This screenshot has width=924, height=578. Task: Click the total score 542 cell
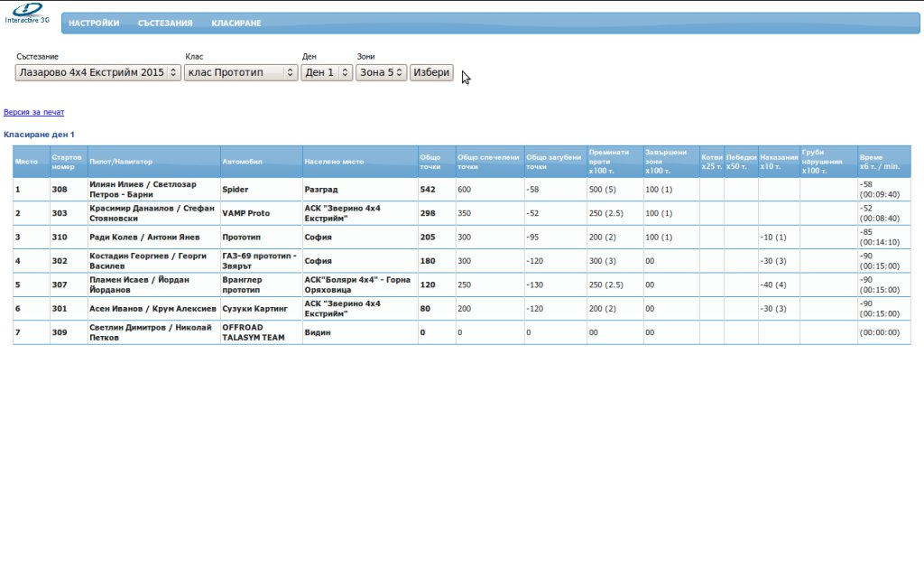[428, 190]
